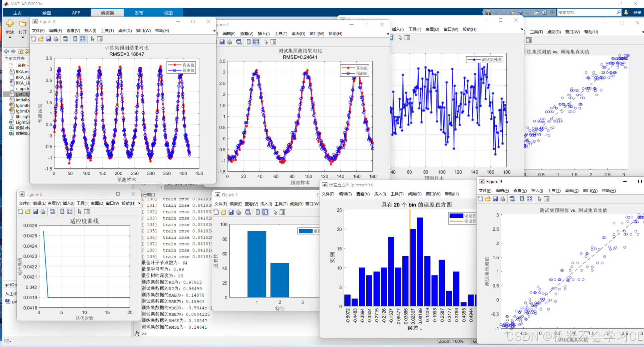Click dock arrow in Figure 3 menu bar
644x347 pixels.
point(214,31)
